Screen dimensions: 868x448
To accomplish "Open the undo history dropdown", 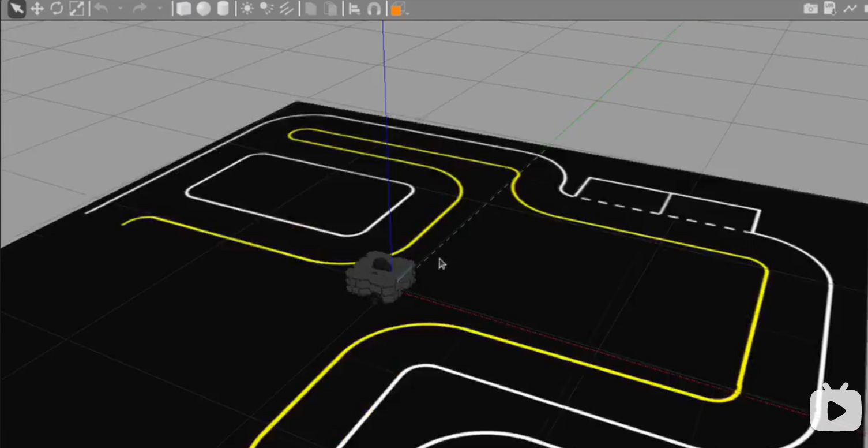I will 120,9.
